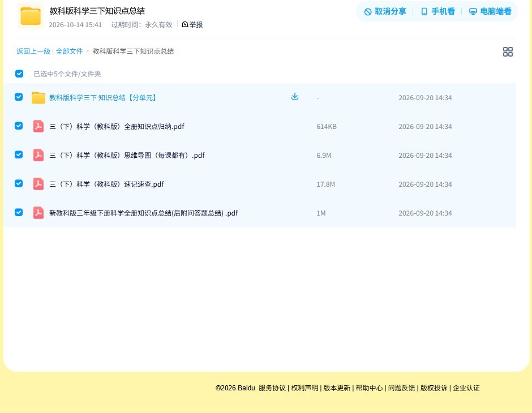Switch to grid view layout
The height and width of the screenshot is (413, 532).
point(508,52)
